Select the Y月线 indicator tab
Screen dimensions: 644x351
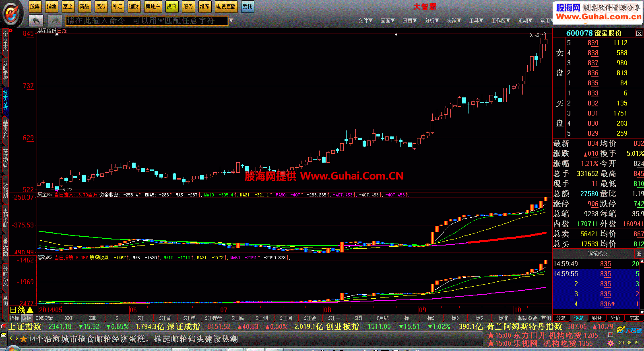click(x=382, y=318)
